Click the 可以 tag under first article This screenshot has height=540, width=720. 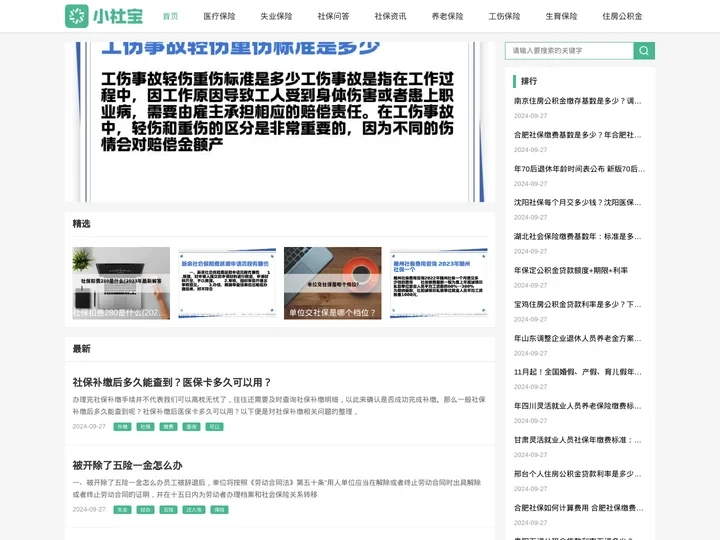tap(214, 427)
